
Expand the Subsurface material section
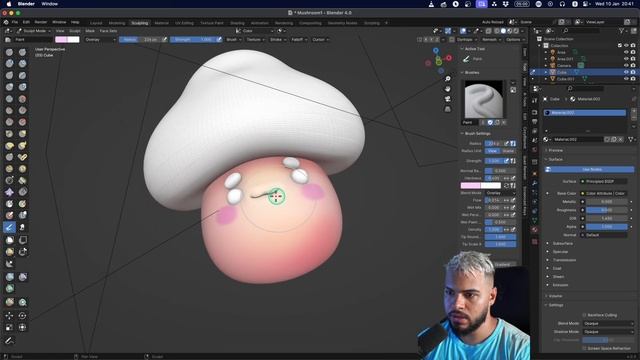click(x=562, y=243)
